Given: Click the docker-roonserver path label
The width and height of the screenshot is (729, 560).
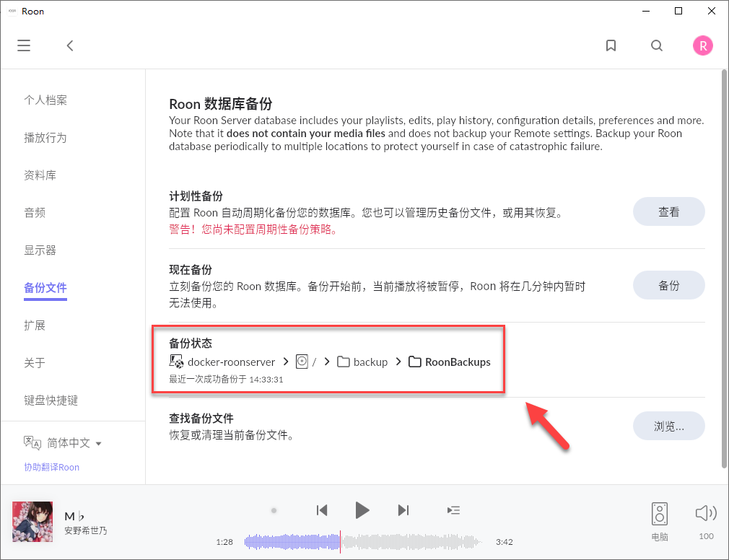Looking at the screenshot, I should (x=231, y=362).
